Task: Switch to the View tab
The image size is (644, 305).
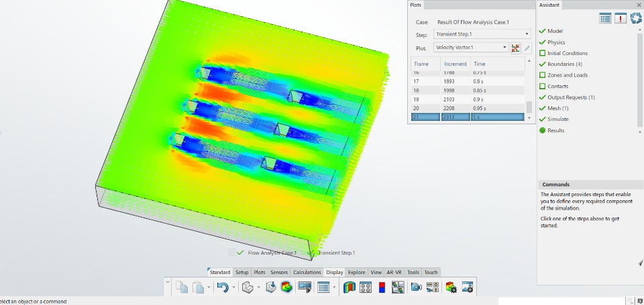Action: 376,272
